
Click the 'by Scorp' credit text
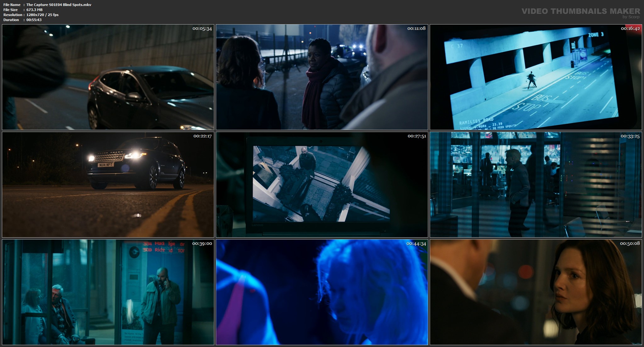631,17
